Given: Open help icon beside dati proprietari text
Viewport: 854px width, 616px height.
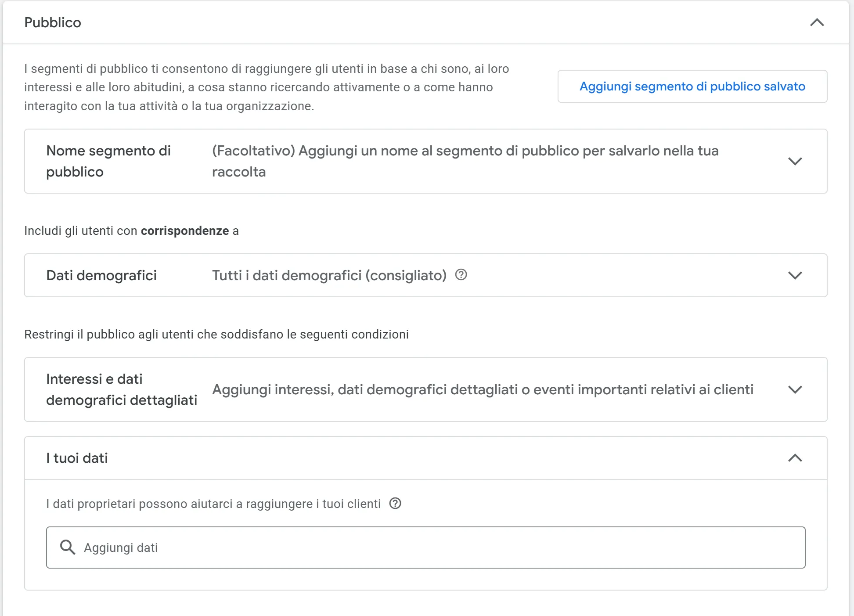Looking at the screenshot, I should pos(394,504).
